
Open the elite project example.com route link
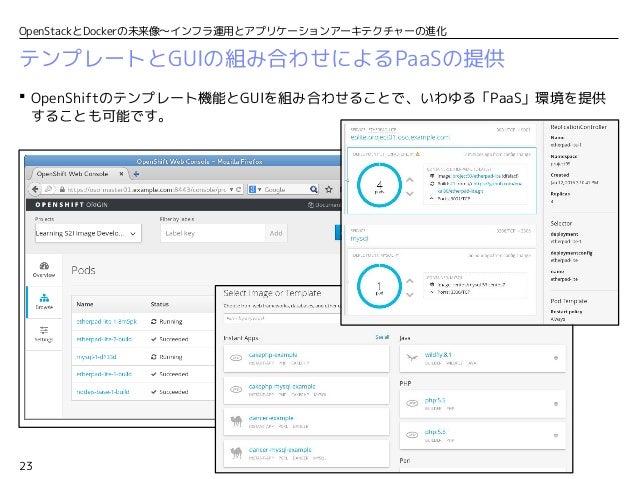(x=400, y=138)
